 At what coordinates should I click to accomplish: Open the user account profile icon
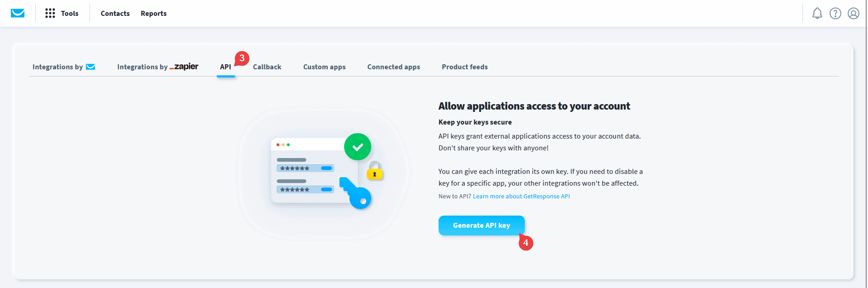pyautogui.click(x=854, y=14)
